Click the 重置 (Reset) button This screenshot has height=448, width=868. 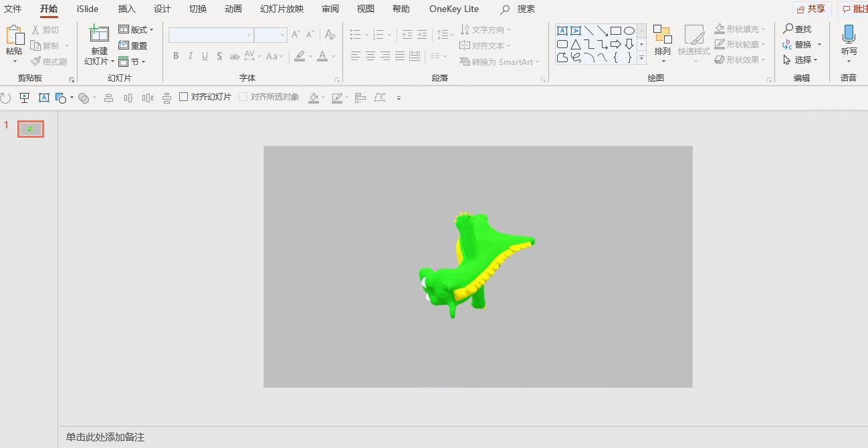coord(133,45)
